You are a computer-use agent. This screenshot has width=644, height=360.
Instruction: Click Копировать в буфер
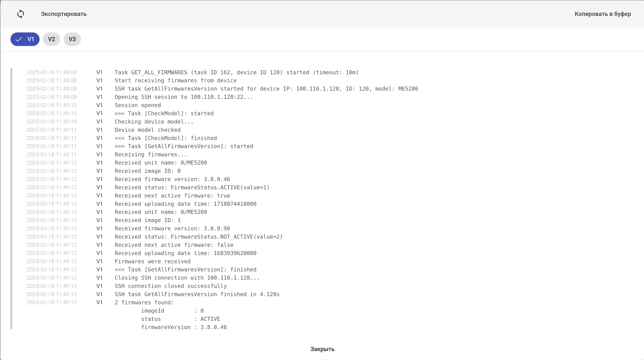point(602,14)
